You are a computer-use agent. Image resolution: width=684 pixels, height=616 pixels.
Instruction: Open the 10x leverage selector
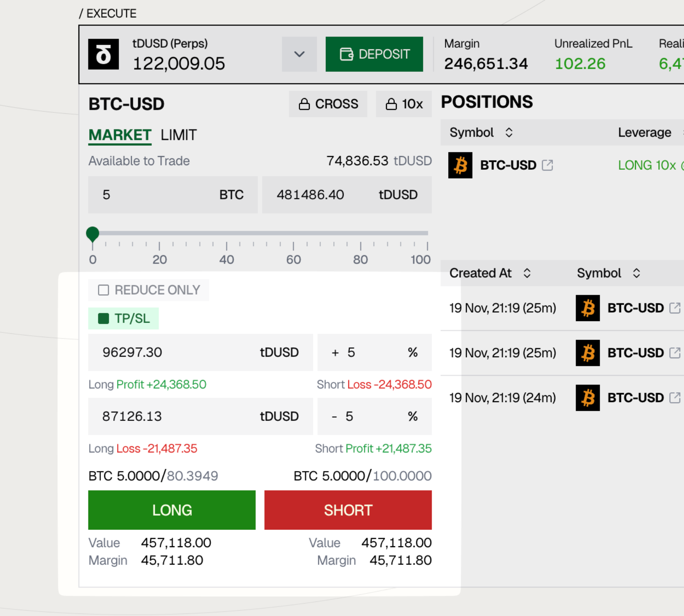point(403,104)
